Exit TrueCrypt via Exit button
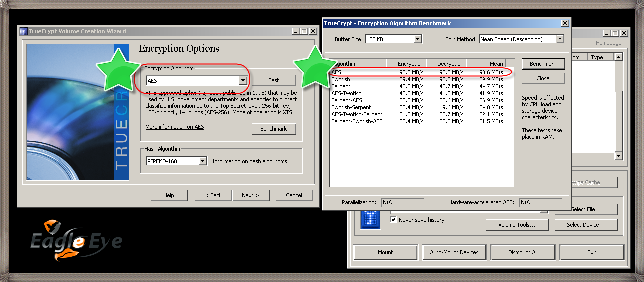This screenshot has width=644, height=282. pos(592,252)
